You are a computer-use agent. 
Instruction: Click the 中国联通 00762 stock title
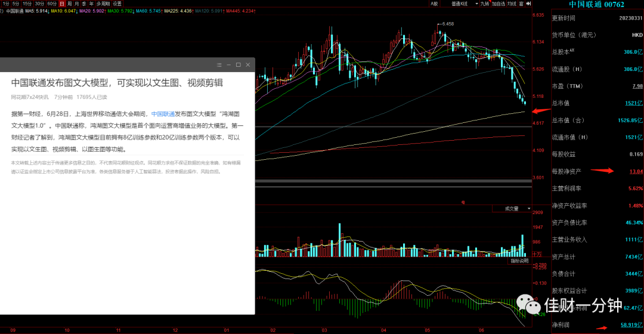pyautogui.click(x=596, y=5)
